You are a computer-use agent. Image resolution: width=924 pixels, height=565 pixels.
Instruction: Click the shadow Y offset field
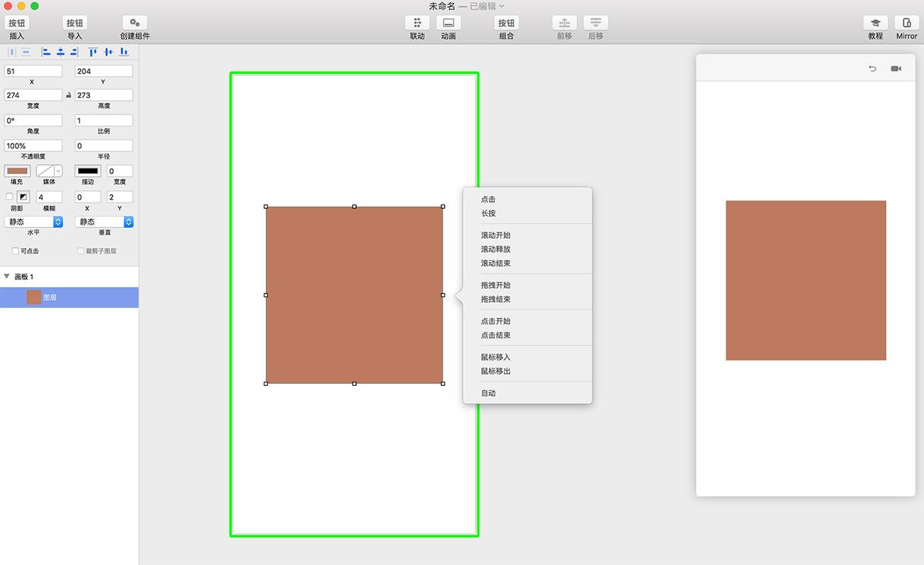120,197
